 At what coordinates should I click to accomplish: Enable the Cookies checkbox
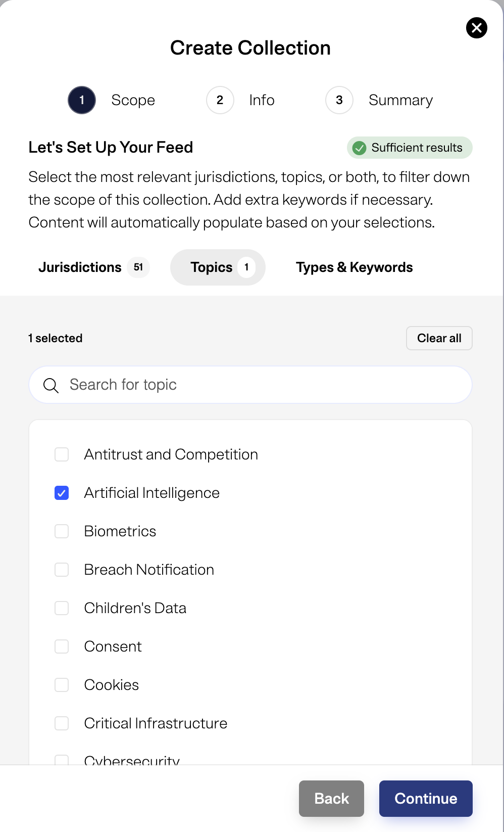pos(61,685)
